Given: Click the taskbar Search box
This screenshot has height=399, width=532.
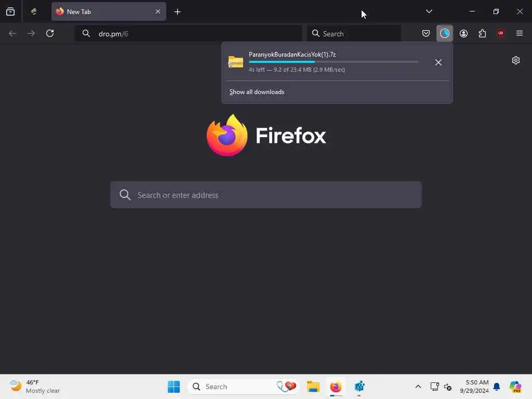Looking at the screenshot, I should (243, 387).
